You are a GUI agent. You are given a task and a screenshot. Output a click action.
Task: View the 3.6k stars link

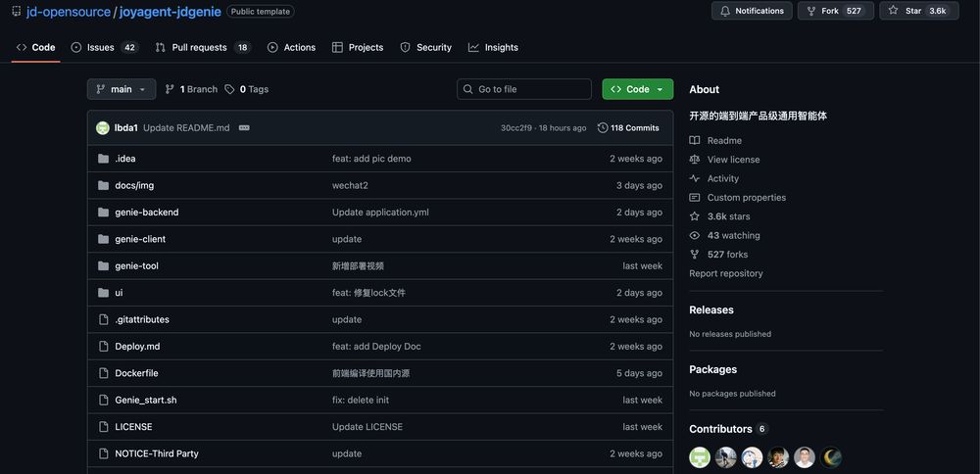[720, 216]
